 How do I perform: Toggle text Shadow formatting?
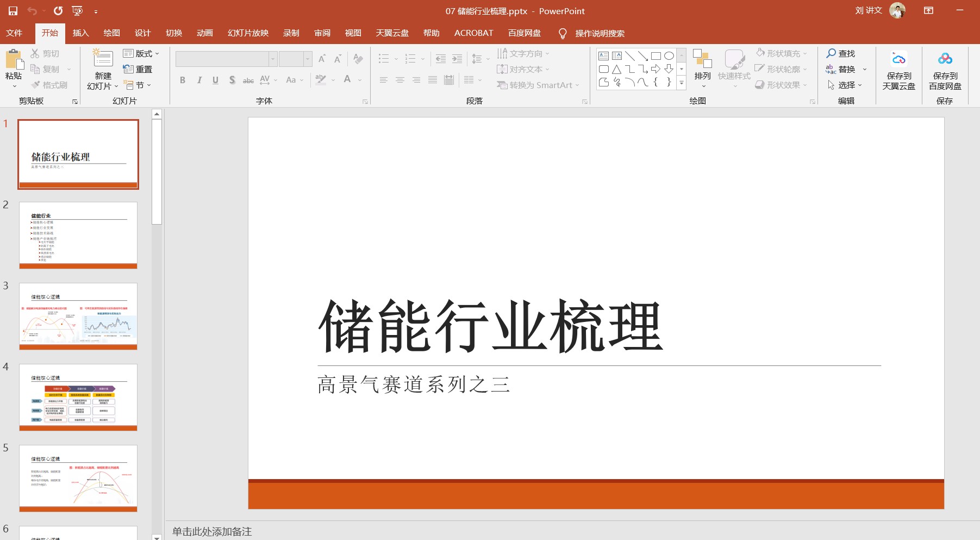[x=232, y=80]
